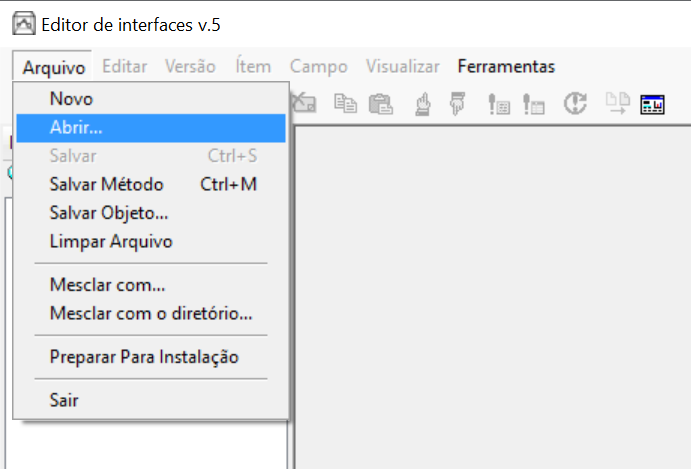Click the circular refresh arrow icon

574,102
